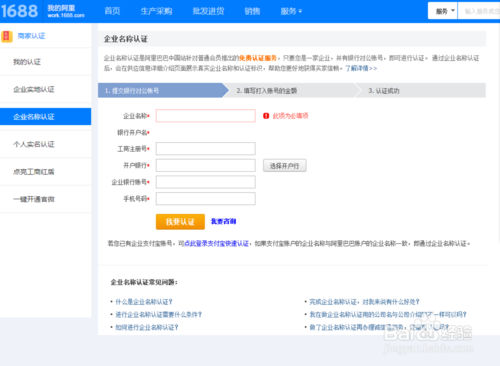
Task: Open 批发进货 in top navigation
Action: pyautogui.click(x=208, y=11)
